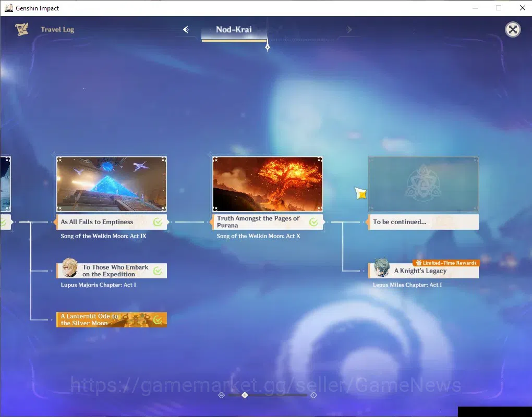Open To Those Who Embark on the Expedition

tap(112, 271)
